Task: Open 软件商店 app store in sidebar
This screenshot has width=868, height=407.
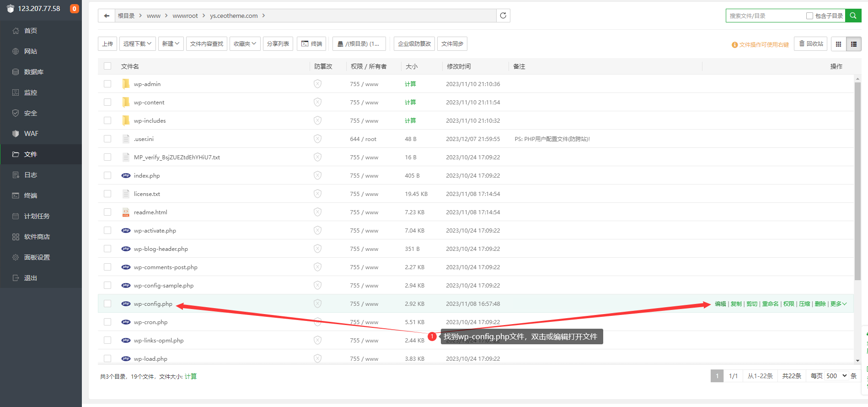Action: pyautogui.click(x=41, y=237)
